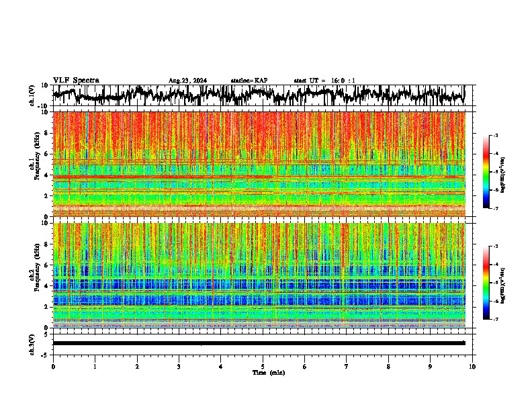The height and width of the screenshot is (411, 532).
Task: Select the "Aug.23, 2024" date label
Action: [x=187, y=81]
